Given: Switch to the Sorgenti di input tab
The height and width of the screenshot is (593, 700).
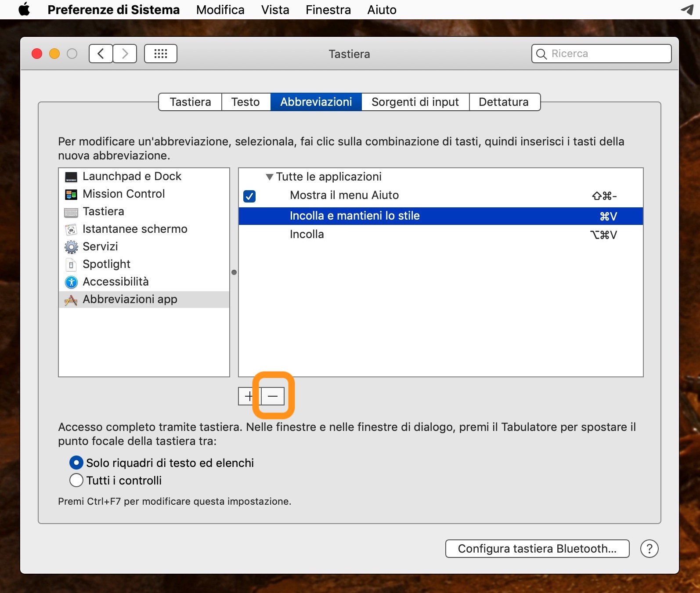Looking at the screenshot, I should click(x=415, y=102).
